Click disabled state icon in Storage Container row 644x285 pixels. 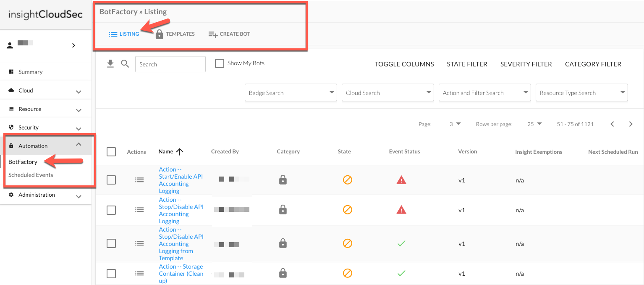tap(347, 273)
